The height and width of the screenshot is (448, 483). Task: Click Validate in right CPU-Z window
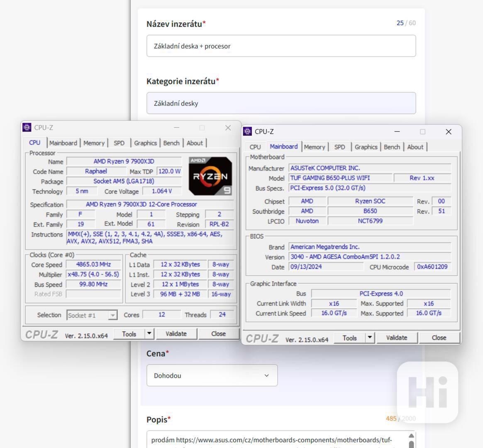pos(397,338)
